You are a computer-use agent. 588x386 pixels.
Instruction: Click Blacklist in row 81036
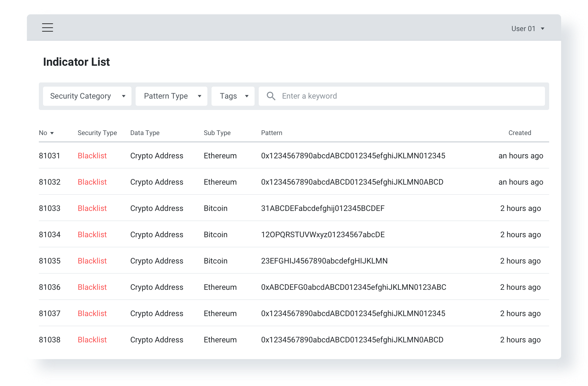coord(92,287)
